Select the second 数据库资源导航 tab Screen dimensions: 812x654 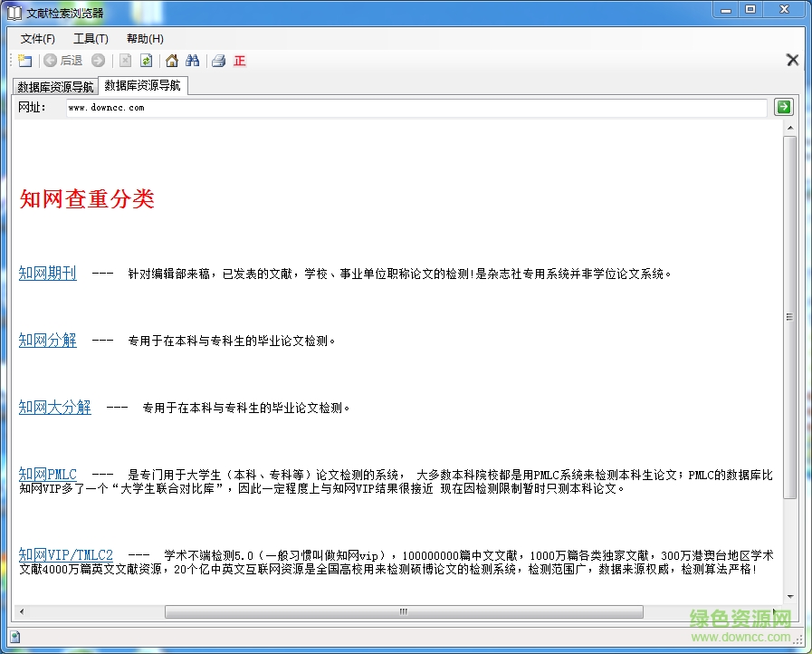click(x=142, y=85)
